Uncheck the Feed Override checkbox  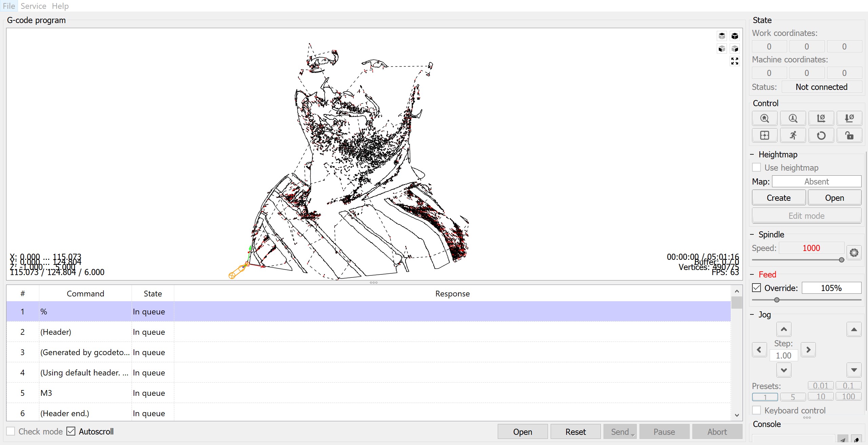756,288
